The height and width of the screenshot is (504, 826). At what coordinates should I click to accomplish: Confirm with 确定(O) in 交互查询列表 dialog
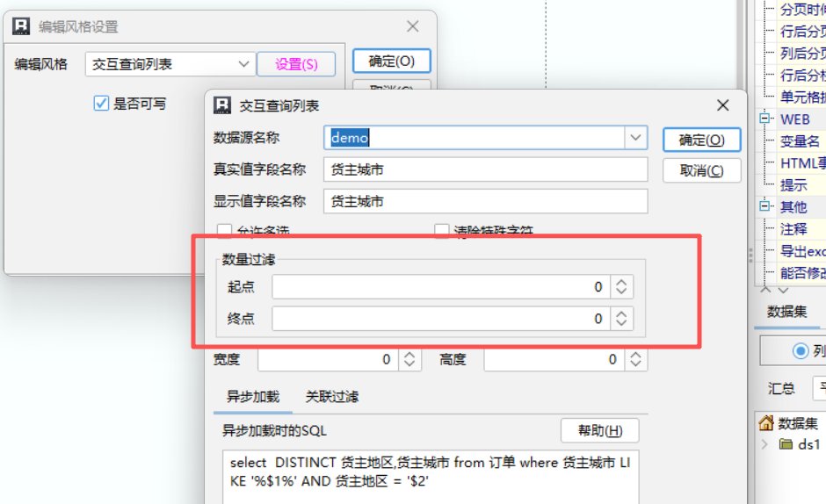702,140
